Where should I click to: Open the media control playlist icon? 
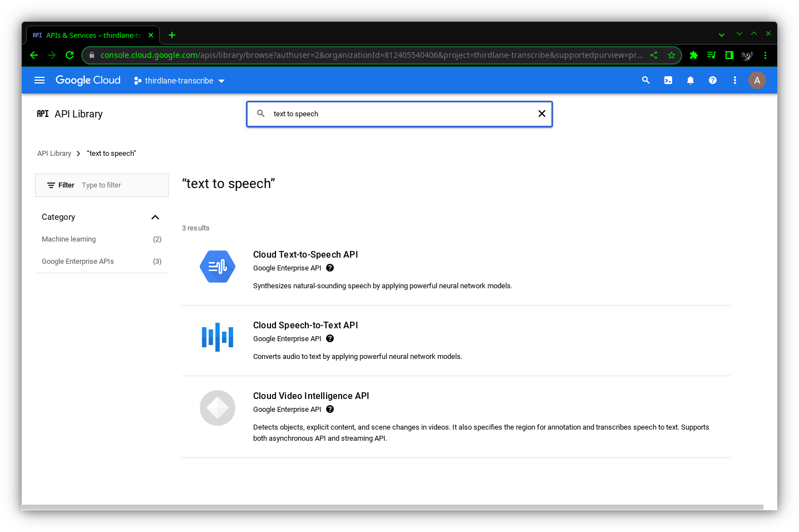coord(712,55)
